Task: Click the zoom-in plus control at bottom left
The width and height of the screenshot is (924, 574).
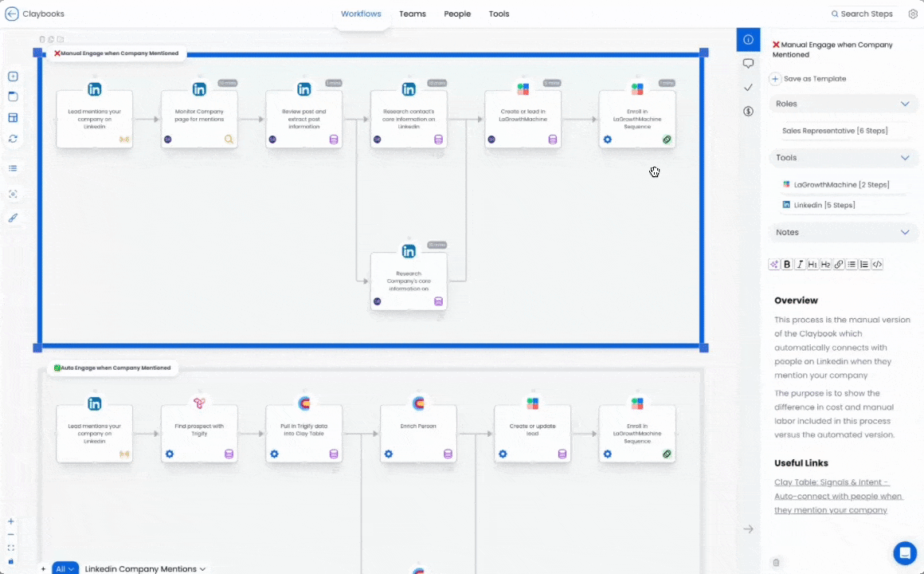Action: point(10,521)
